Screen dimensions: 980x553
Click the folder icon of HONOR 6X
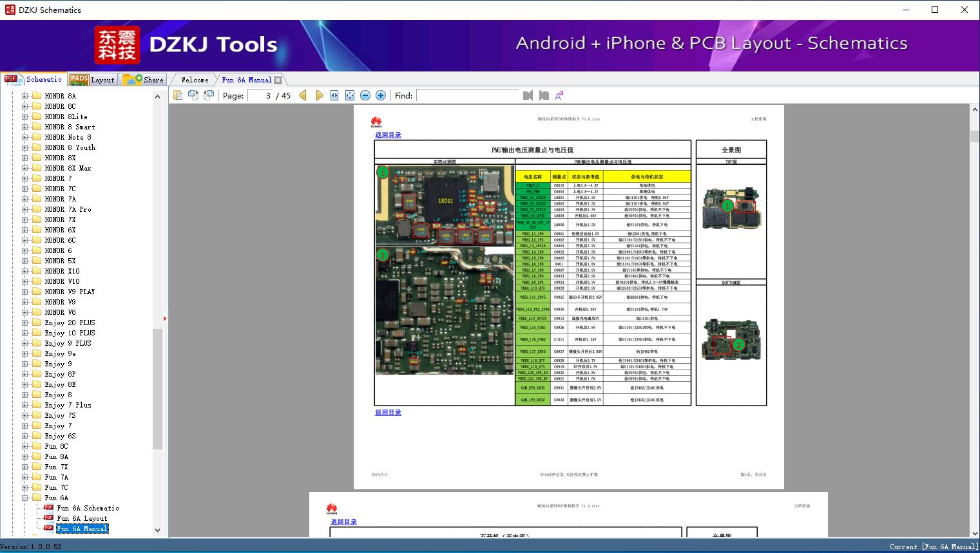coord(37,230)
